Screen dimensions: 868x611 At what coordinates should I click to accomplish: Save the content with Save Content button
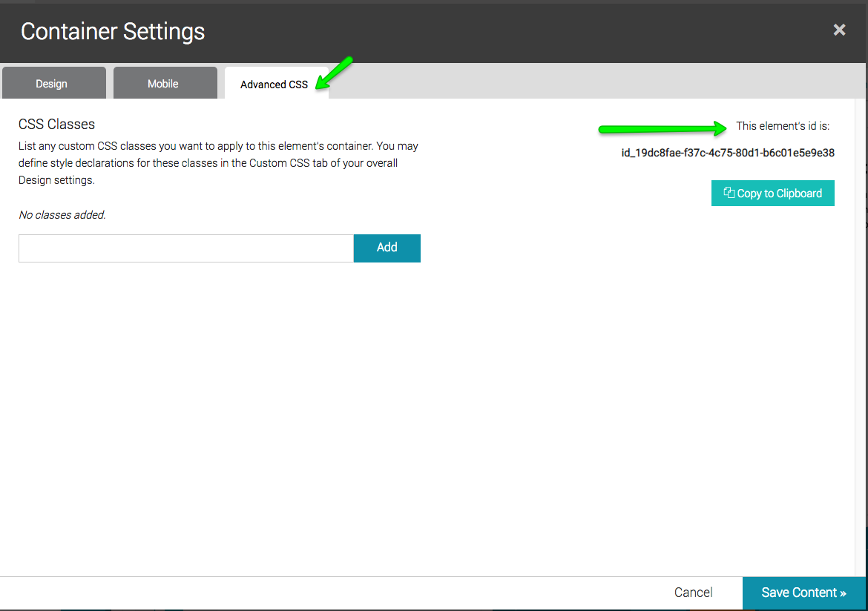click(x=804, y=592)
